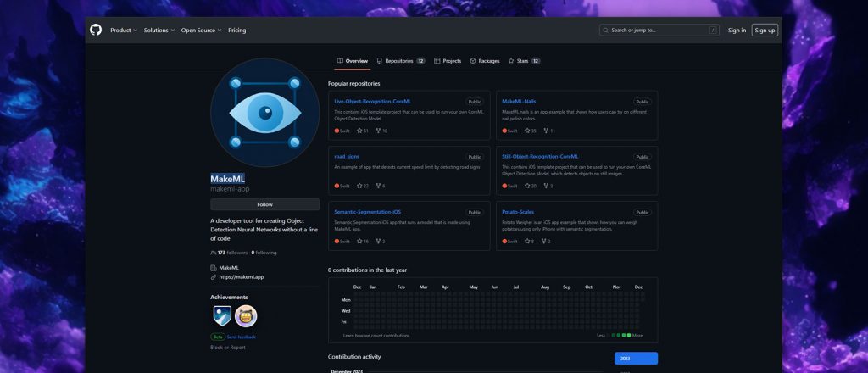Click star count 16 on Semantic-Segmentation-iOS
This screenshot has height=373, width=868.
pyautogui.click(x=363, y=242)
